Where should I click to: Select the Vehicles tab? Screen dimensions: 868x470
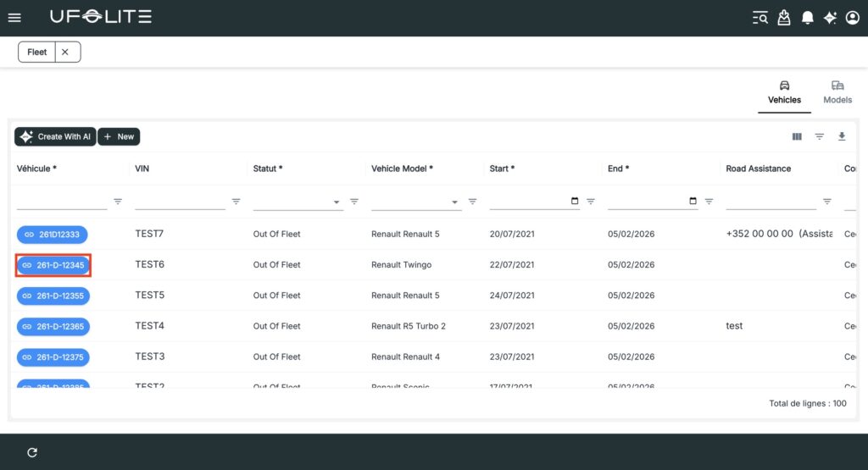784,92
